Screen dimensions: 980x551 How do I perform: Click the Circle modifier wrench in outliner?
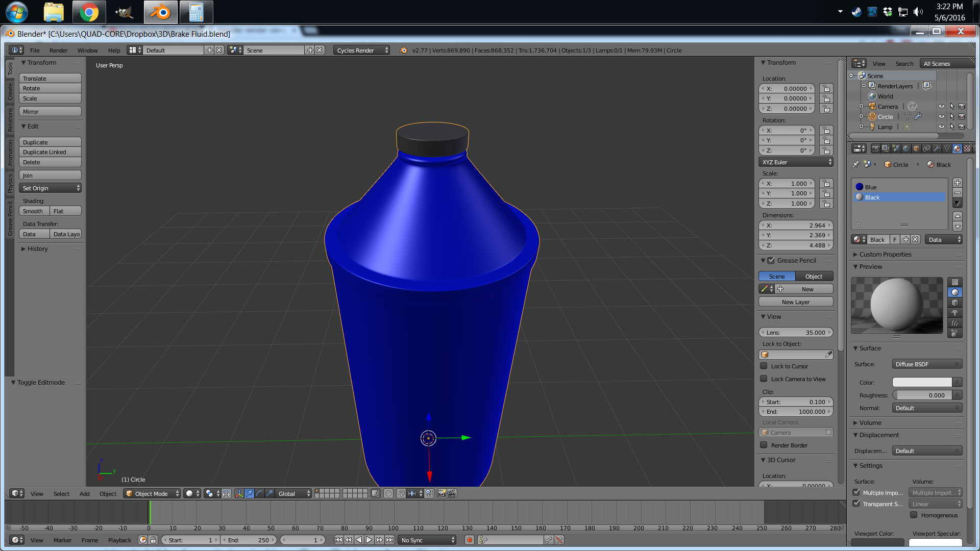(918, 116)
